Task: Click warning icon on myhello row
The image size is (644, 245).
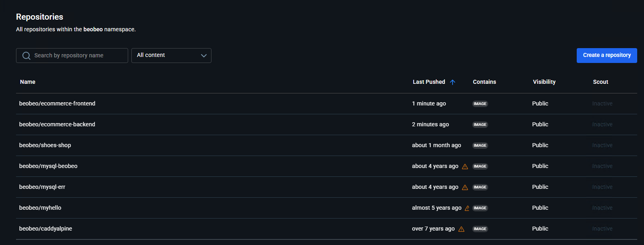Action: coord(467,209)
